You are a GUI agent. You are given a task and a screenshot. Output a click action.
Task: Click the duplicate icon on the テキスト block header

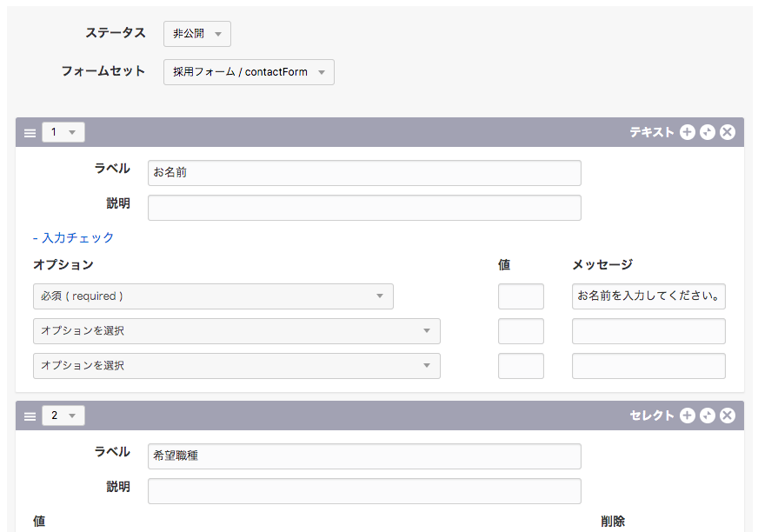(708, 132)
